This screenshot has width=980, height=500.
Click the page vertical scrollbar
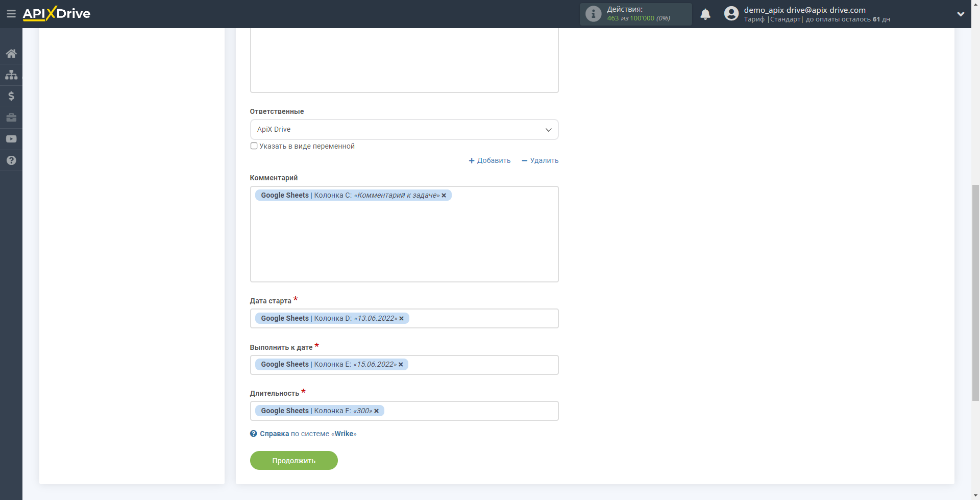[x=975, y=293]
